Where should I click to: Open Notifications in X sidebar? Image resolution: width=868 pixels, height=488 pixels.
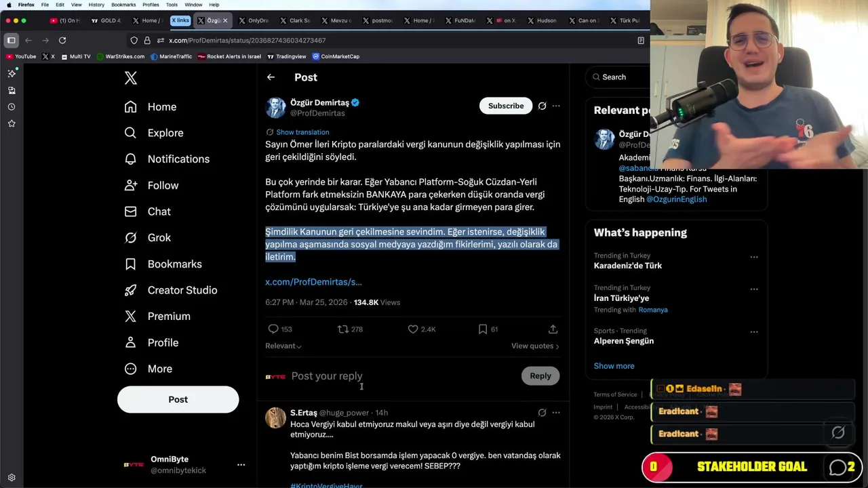coord(167,159)
